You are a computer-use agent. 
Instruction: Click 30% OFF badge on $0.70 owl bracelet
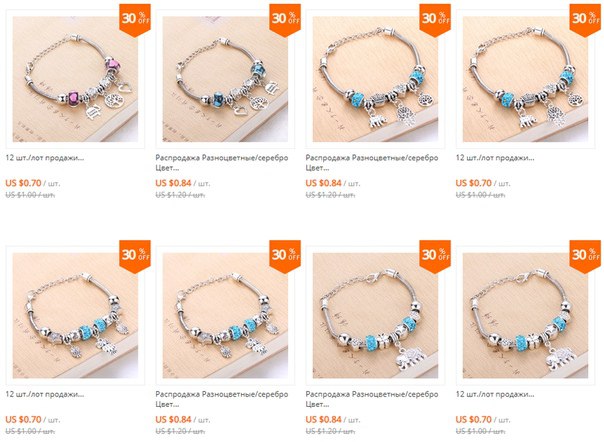pyautogui.click(x=135, y=257)
